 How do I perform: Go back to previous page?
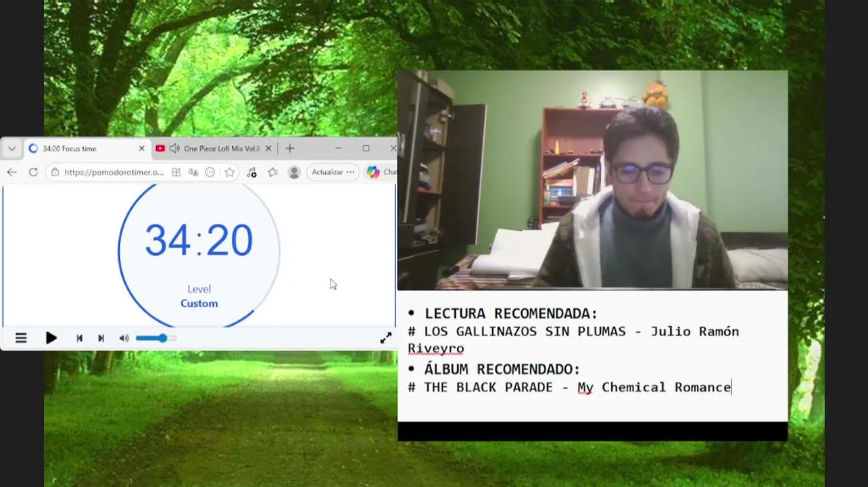pos(11,172)
